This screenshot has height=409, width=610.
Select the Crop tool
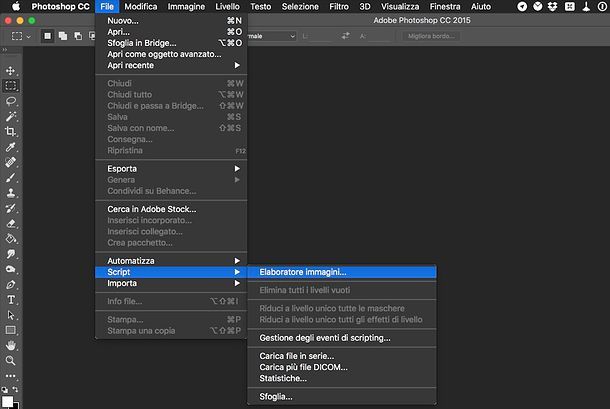coord(11,132)
